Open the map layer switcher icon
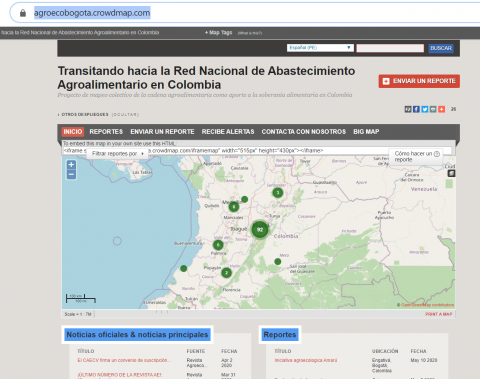 pos(451,173)
